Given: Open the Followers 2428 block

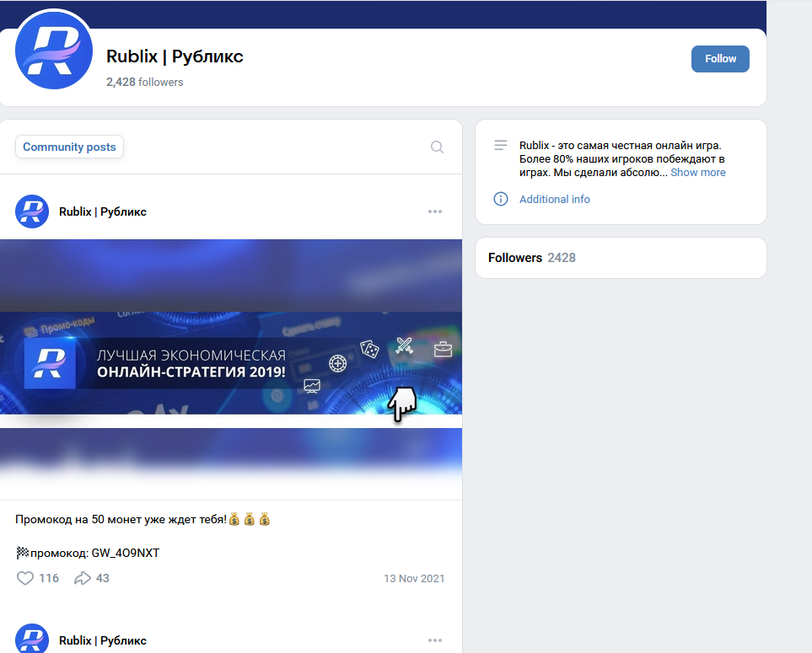Looking at the screenshot, I should (x=621, y=258).
